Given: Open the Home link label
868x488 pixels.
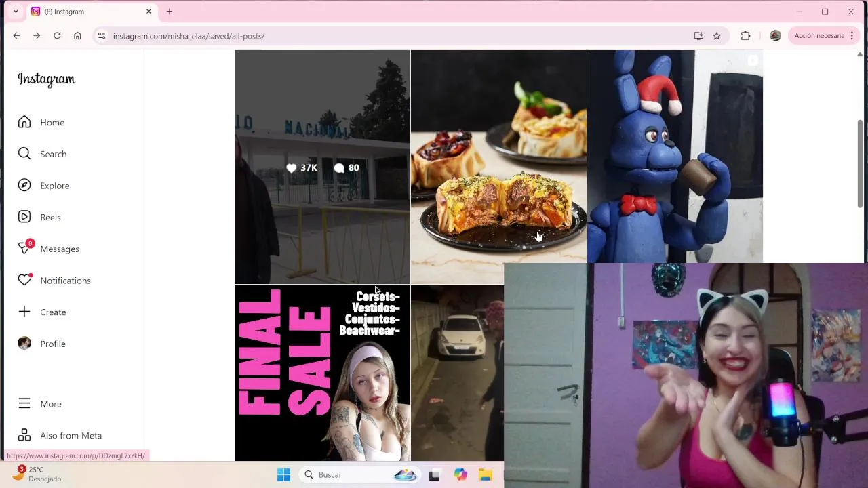Looking at the screenshot, I should coord(52,122).
